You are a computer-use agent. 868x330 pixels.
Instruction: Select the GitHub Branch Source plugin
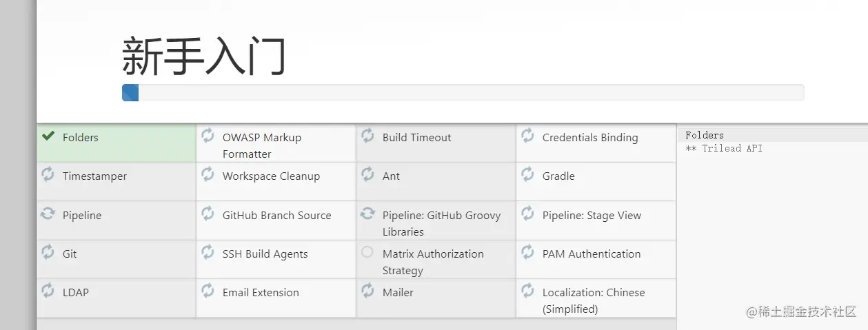(276, 216)
